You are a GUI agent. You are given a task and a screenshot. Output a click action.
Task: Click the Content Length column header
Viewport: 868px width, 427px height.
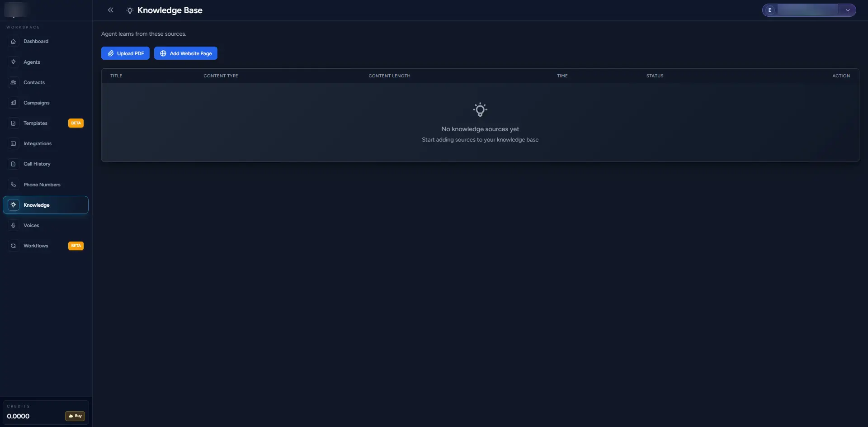pos(389,76)
